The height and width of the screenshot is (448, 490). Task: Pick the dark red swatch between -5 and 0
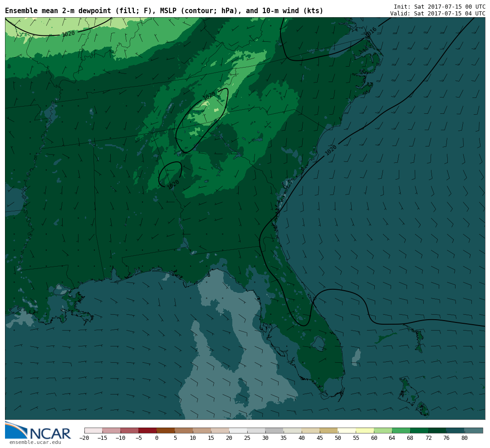(148, 430)
